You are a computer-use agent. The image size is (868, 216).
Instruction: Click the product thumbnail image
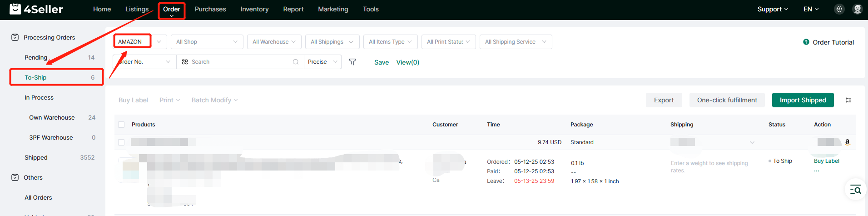pos(131,170)
